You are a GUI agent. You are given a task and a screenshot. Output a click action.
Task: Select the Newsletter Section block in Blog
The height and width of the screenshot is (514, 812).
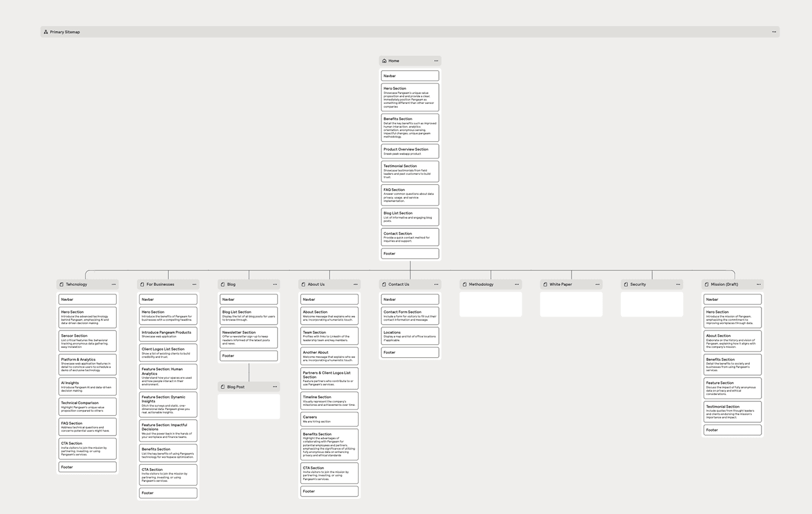click(249, 337)
